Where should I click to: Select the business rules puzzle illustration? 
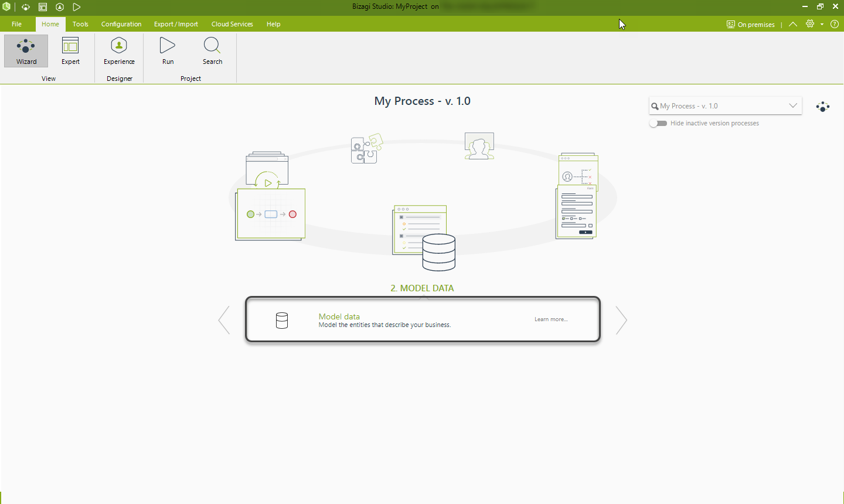(x=366, y=149)
